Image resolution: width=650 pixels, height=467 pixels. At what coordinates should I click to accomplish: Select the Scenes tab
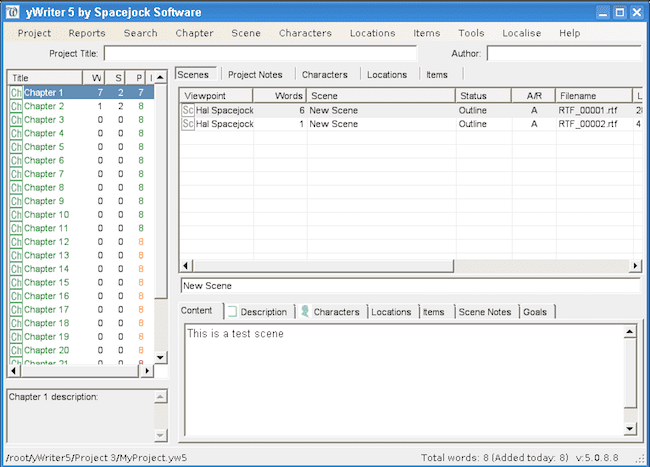pos(195,75)
